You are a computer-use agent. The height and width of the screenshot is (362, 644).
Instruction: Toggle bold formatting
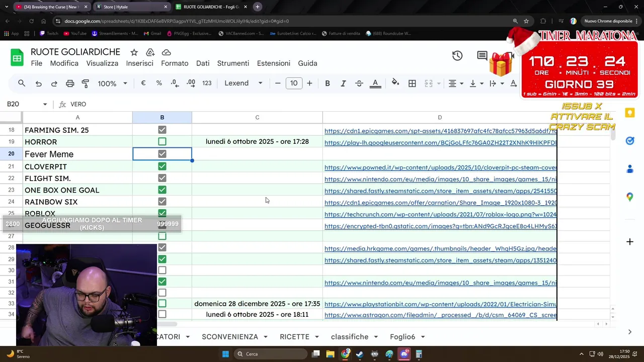pos(328,83)
